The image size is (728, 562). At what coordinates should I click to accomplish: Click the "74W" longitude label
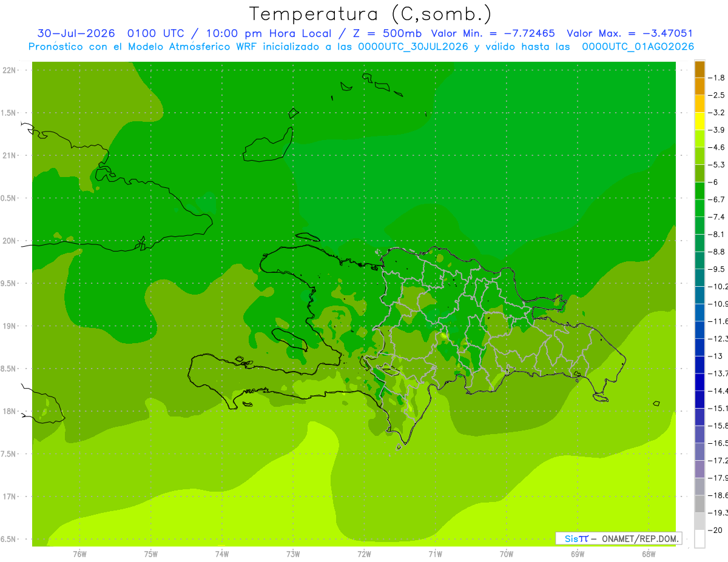coord(222,554)
